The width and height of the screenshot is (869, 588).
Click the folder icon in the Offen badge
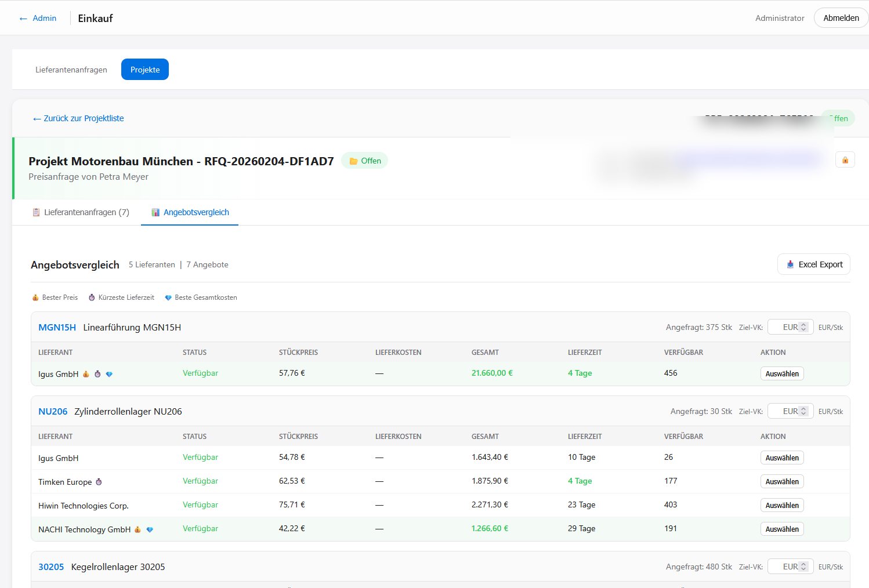tap(353, 161)
